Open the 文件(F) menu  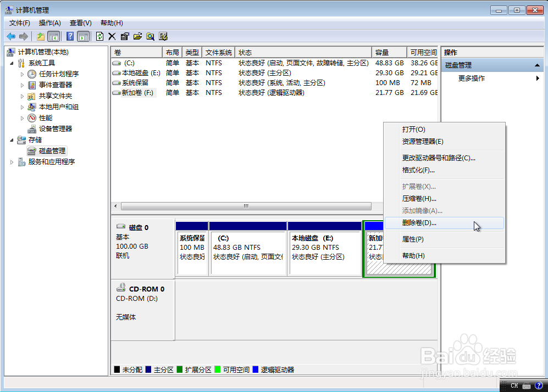20,23
